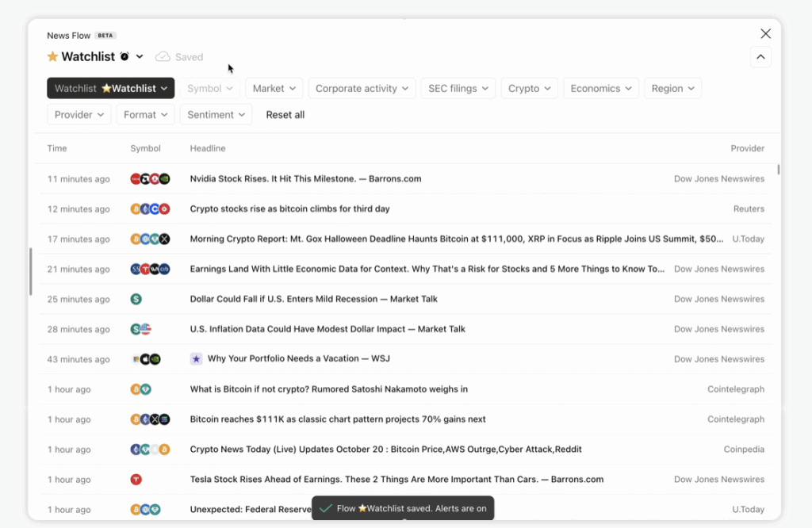Click the red Tesla symbol icon
This screenshot has height=528, width=812.
tap(136, 480)
